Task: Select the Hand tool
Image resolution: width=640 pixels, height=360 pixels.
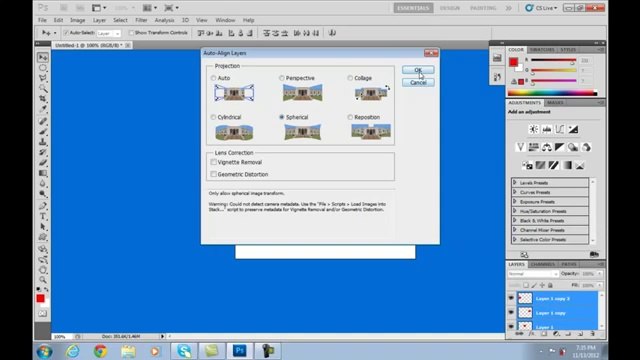Action: click(43, 270)
